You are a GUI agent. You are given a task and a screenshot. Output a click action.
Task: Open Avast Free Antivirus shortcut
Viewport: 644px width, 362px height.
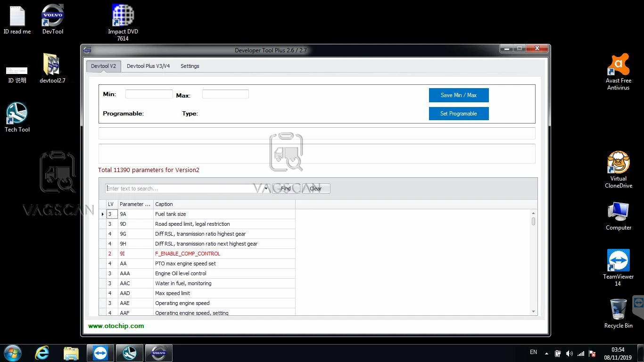tap(618, 72)
